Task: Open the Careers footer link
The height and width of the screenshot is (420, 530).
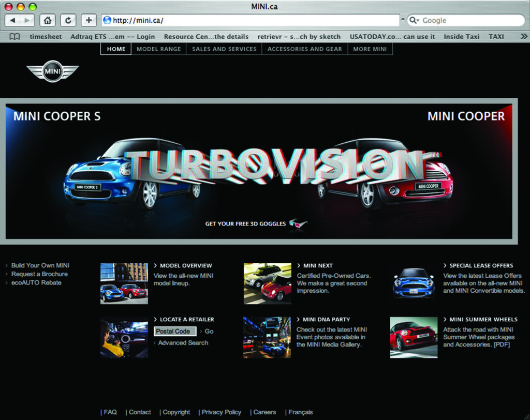Action: coord(264,412)
